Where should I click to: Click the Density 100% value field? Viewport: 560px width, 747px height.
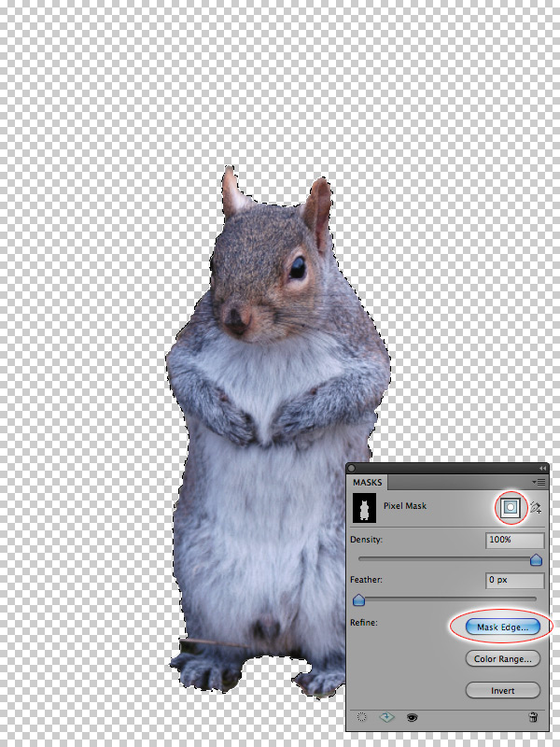(x=515, y=540)
